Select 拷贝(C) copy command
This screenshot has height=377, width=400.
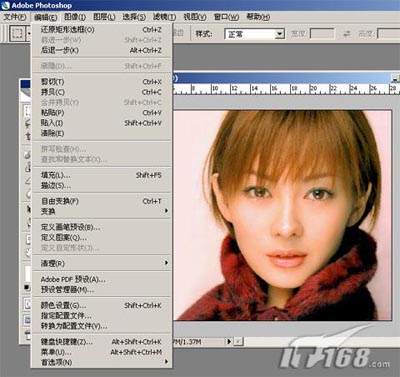(101, 92)
